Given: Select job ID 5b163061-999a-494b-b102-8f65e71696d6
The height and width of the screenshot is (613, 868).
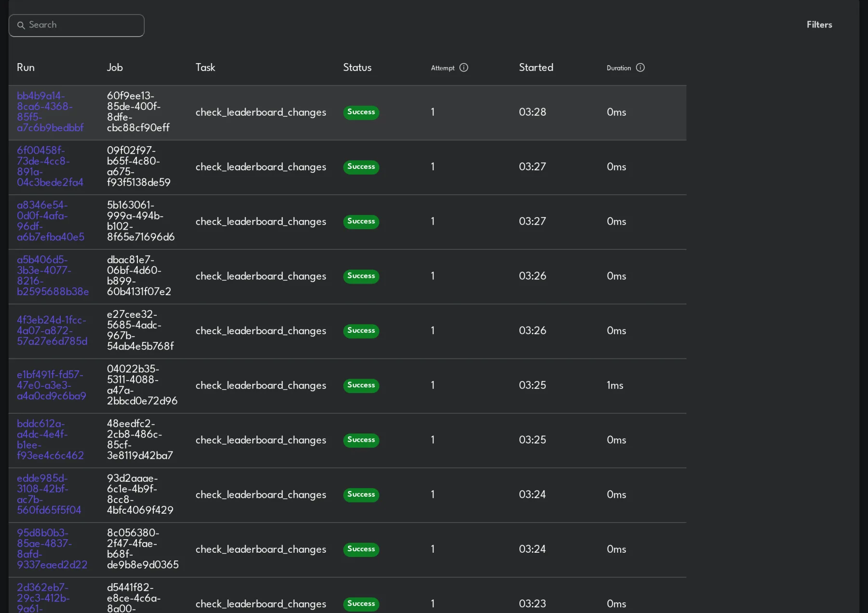Looking at the screenshot, I should pos(141,221).
